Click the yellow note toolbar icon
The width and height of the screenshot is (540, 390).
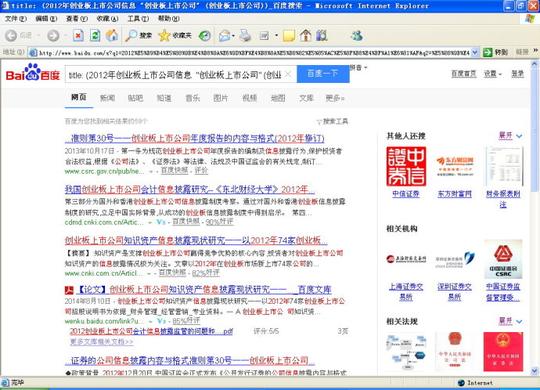(x=289, y=35)
